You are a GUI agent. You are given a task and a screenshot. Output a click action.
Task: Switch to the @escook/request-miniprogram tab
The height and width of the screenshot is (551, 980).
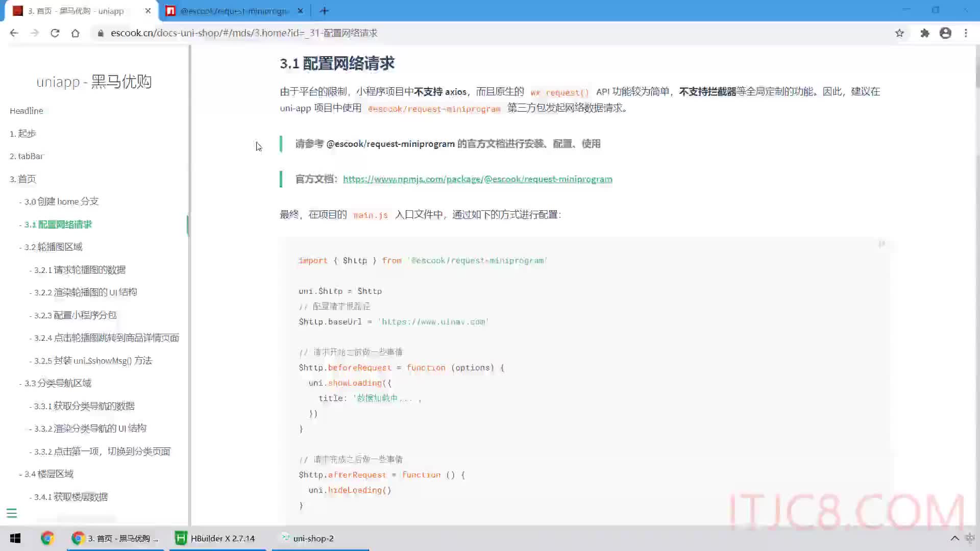235,11
